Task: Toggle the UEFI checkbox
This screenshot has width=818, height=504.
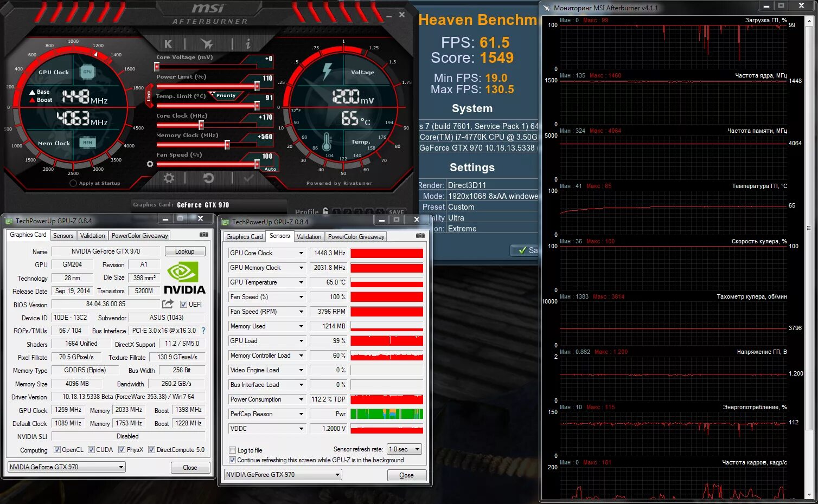Action: tap(183, 305)
